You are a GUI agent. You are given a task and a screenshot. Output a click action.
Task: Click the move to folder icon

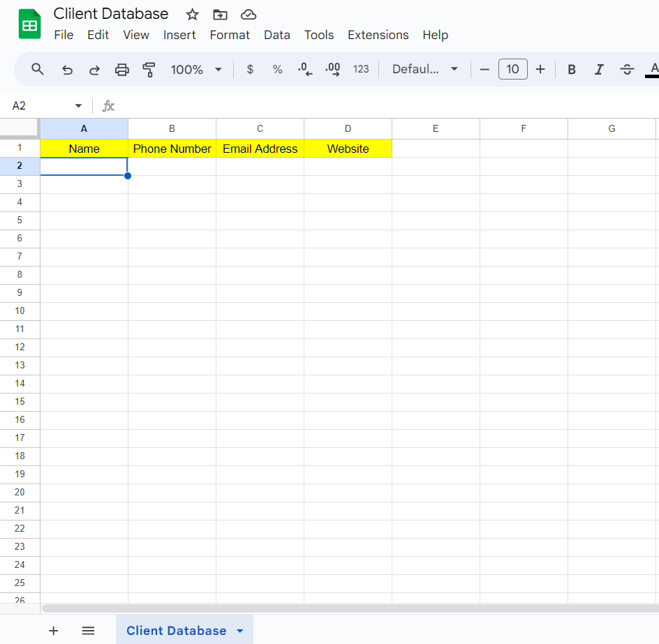(220, 15)
